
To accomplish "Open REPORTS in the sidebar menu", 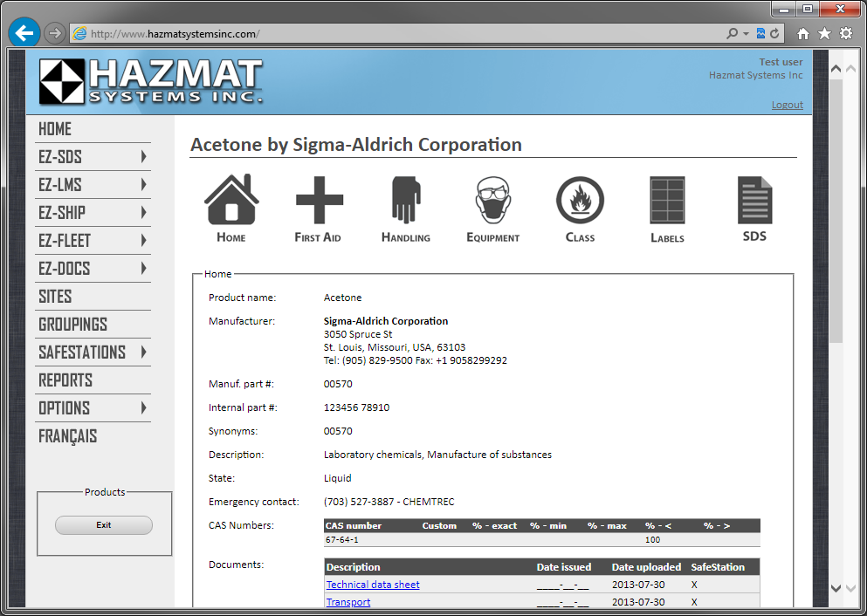I will tap(65, 380).
